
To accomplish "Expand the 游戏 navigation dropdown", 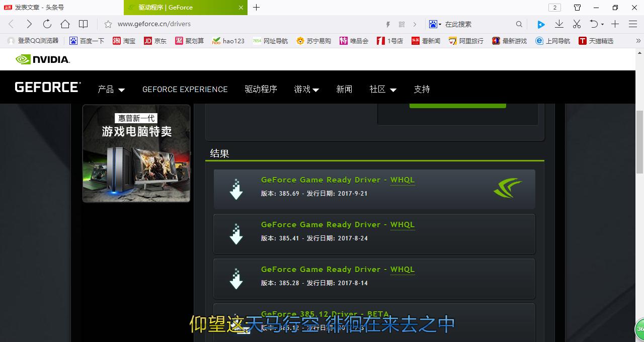I will 306,90.
